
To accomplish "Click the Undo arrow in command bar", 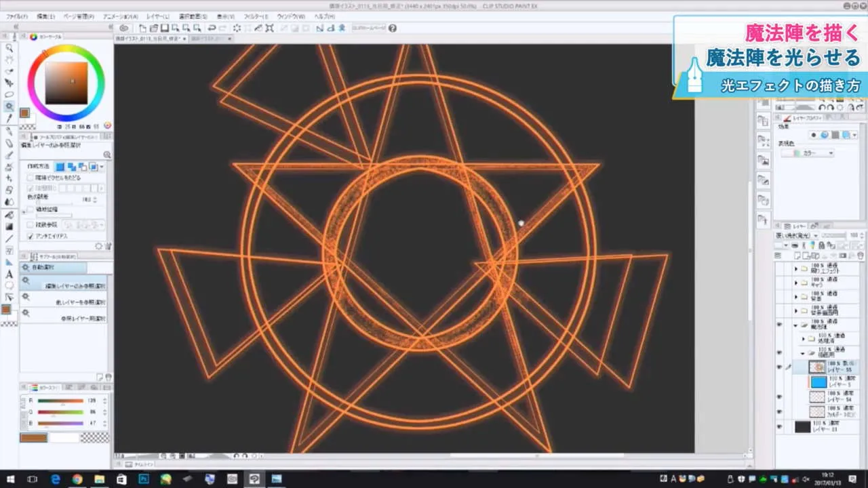I will pyautogui.click(x=212, y=28).
